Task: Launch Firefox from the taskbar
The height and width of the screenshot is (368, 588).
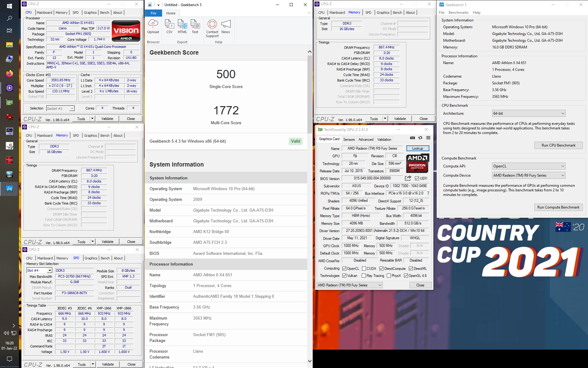Action: tap(9, 74)
